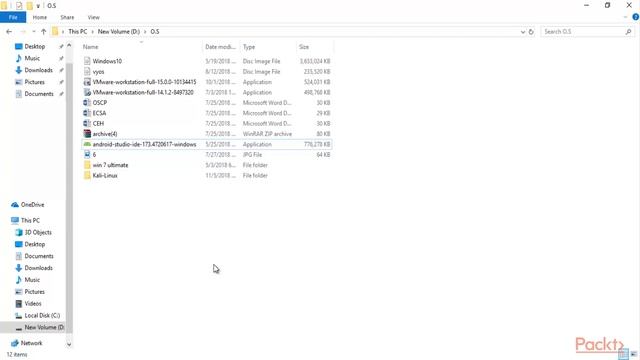The height and width of the screenshot is (360, 640).
Task: Open Customize Quick Access Toolbar dropdown
Action: click(38, 6)
